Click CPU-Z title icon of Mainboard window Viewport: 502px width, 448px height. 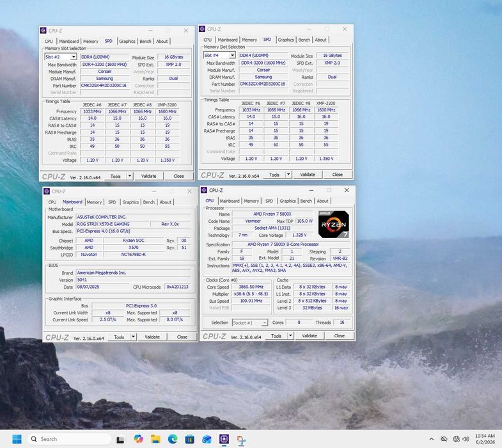click(x=47, y=191)
